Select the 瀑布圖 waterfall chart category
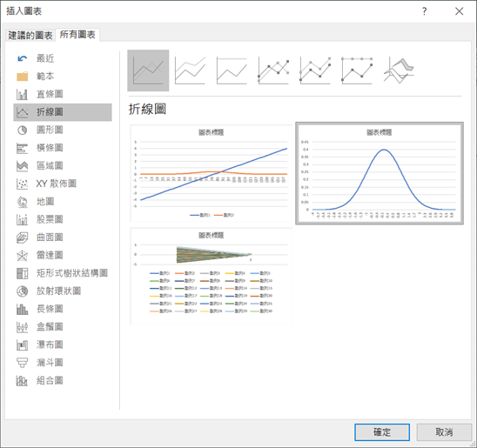This screenshot has width=477, height=448. tap(63, 345)
